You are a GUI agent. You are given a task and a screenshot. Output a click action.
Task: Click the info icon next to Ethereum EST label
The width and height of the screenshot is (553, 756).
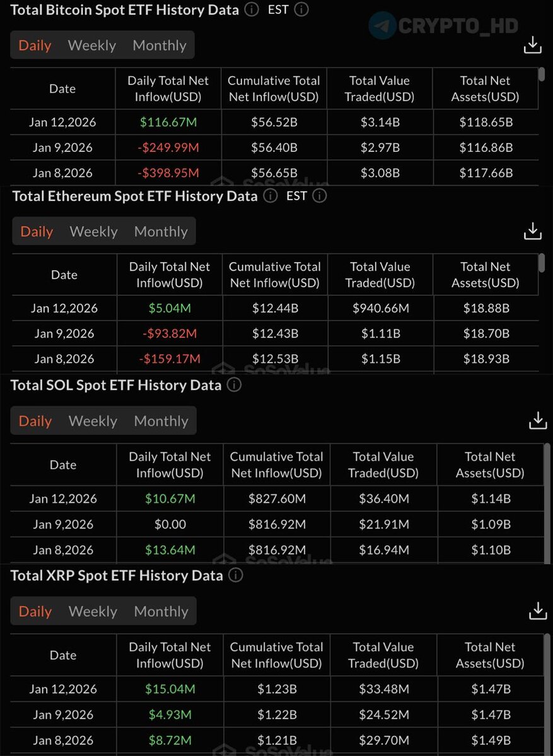320,196
